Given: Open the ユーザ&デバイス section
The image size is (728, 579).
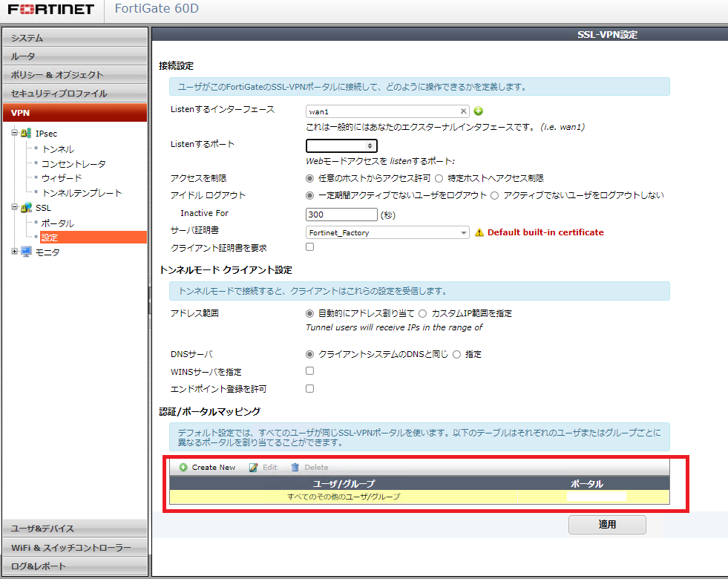Looking at the screenshot, I should coord(75,529).
